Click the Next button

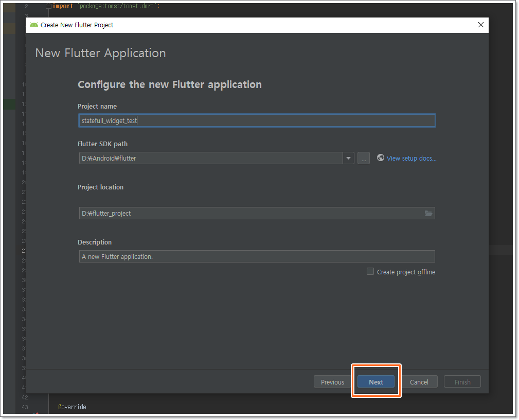click(375, 381)
